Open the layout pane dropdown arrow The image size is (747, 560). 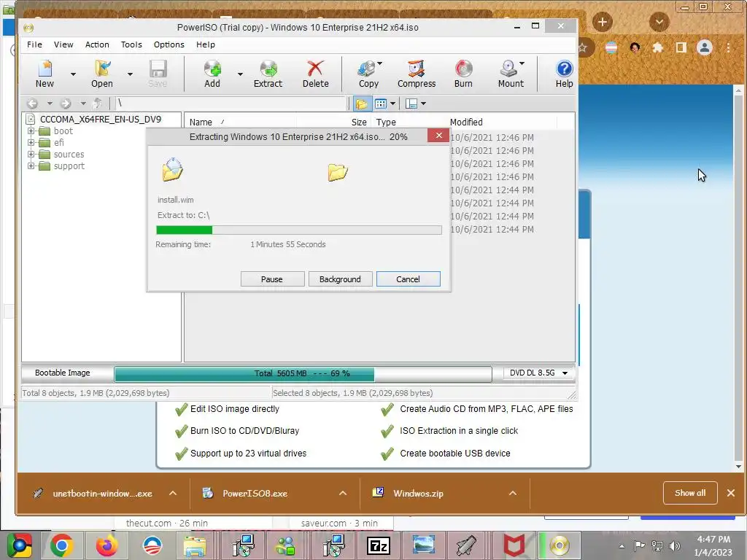click(x=423, y=104)
